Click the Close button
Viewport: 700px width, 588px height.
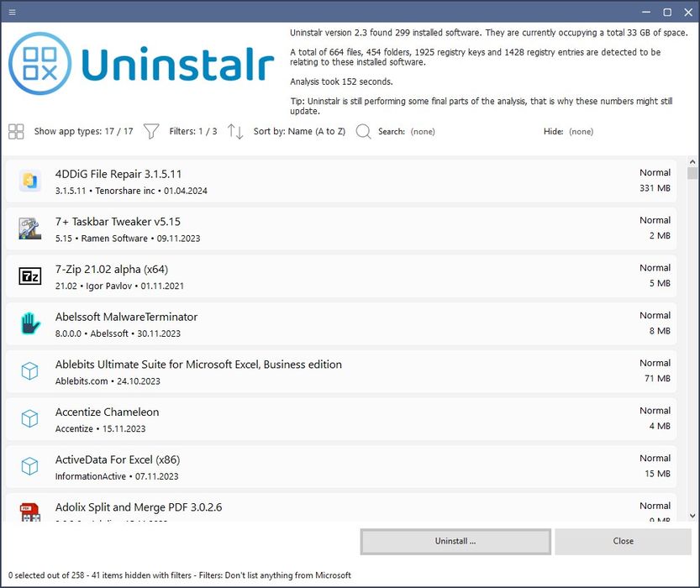pyautogui.click(x=624, y=541)
